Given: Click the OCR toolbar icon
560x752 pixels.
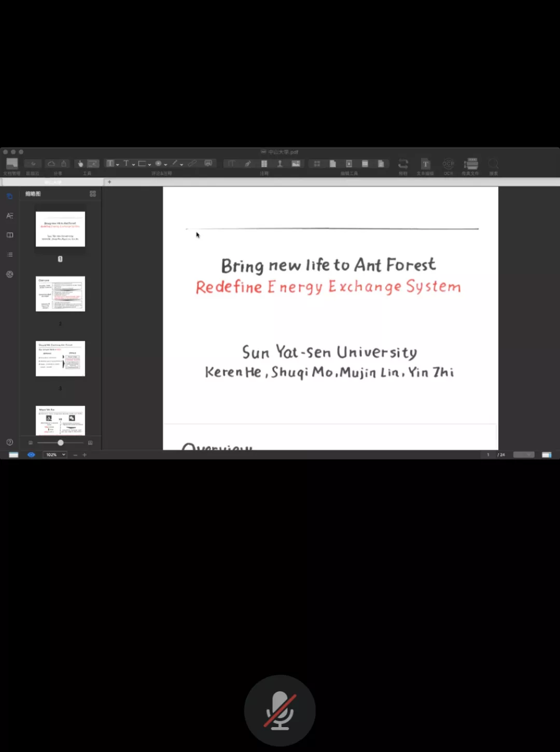Looking at the screenshot, I should [x=448, y=164].
